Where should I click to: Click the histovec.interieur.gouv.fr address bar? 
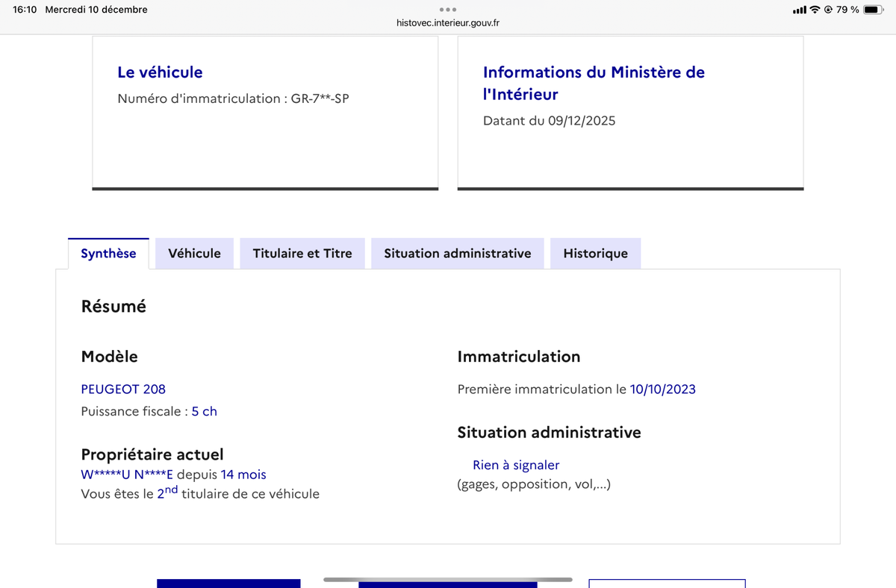448,23
